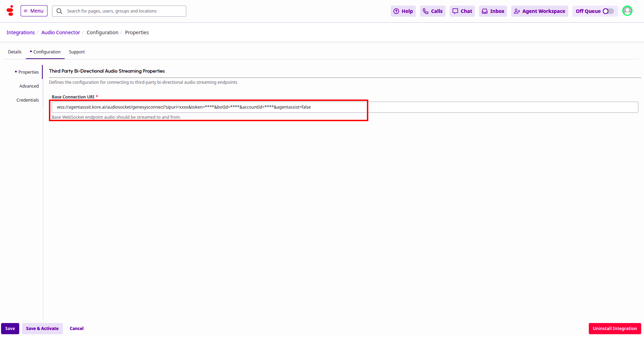
Task: Open the Chat panel
Action: point(462,11)
